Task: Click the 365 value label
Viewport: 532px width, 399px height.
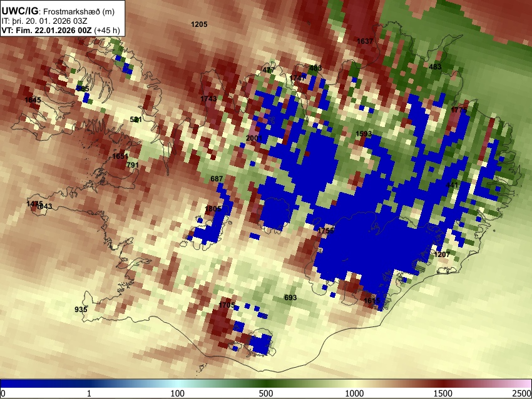Action: point(83,89)
